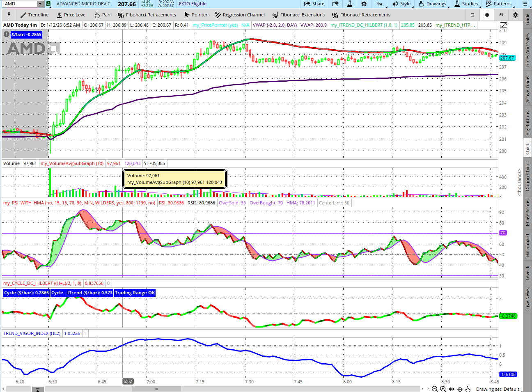Screen dimensions: 532x392
Task: Switch to the Level II side tab
Action: (x=528, y=273)
